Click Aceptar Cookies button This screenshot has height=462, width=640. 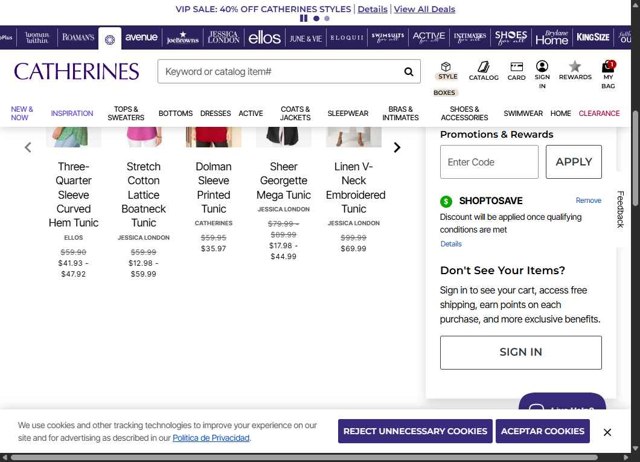coord(542,431)
